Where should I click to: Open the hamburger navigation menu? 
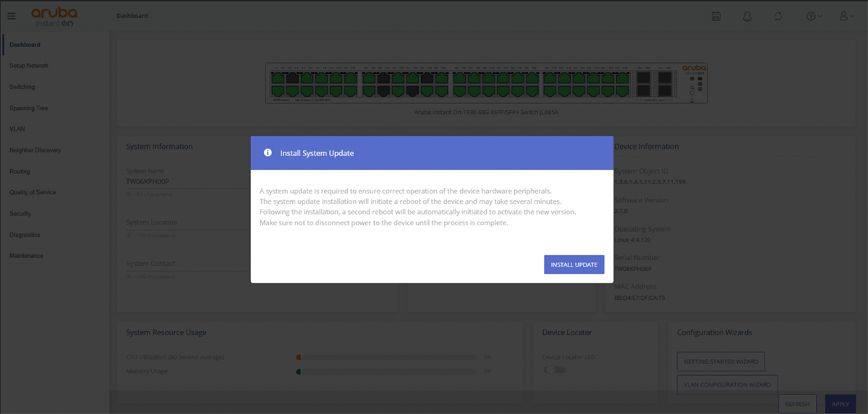point(12,16)
